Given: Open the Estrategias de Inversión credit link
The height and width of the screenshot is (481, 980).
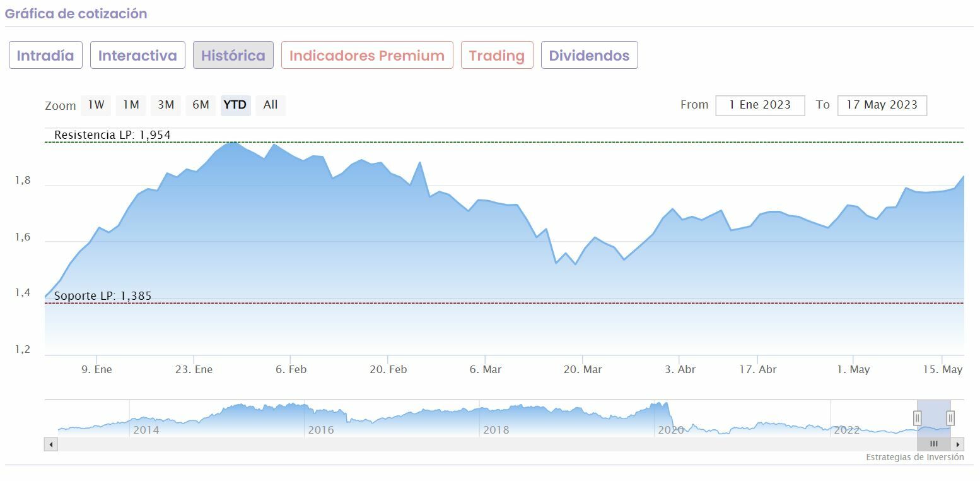Looking at the screenshot, I should (914, 457).
